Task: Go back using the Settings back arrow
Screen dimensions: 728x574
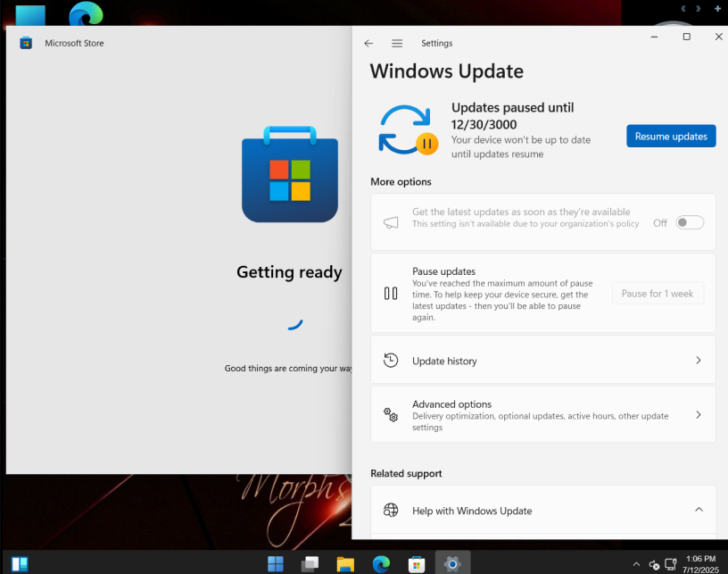Action: [x=368, y=43]
